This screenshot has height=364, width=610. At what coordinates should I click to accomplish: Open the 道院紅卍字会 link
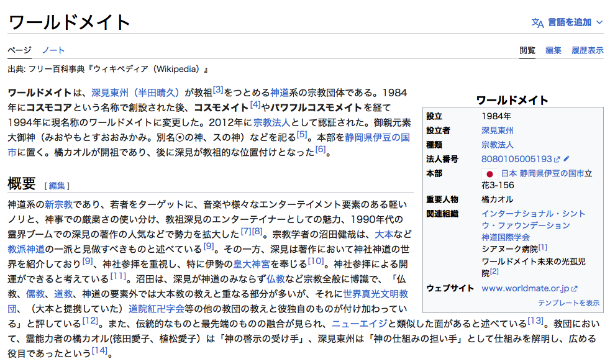[157, 309]
